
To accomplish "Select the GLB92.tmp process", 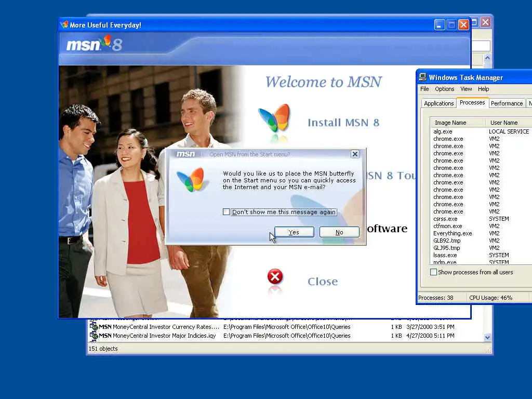I will click(447, 241).
